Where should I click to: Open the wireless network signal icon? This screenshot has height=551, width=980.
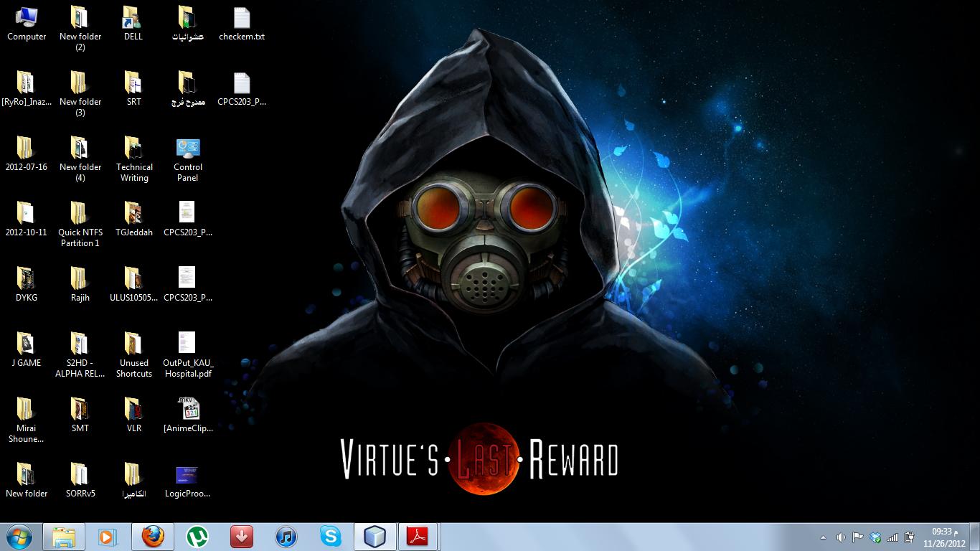pos(892,537)
